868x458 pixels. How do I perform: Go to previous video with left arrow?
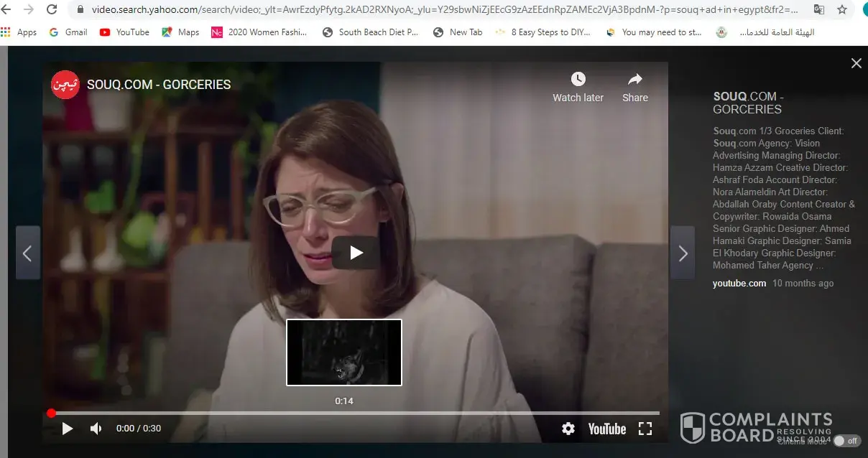tap(27, 253)
